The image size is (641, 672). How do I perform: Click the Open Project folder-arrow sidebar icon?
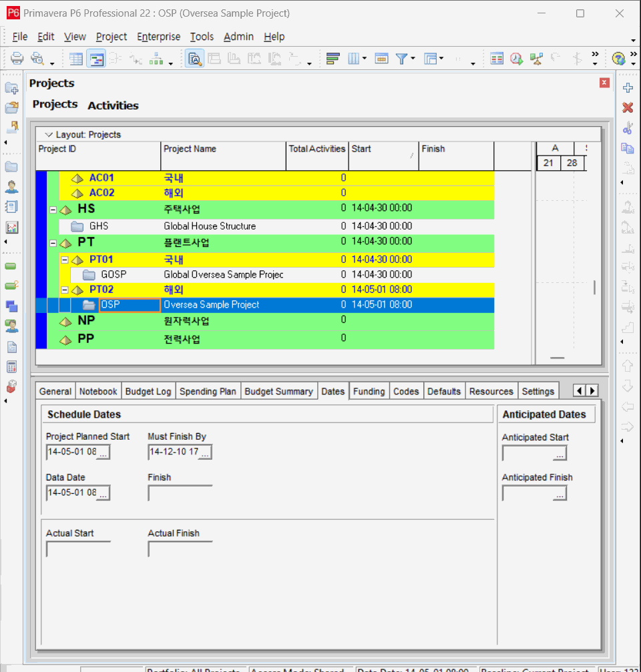click(11, 107)
